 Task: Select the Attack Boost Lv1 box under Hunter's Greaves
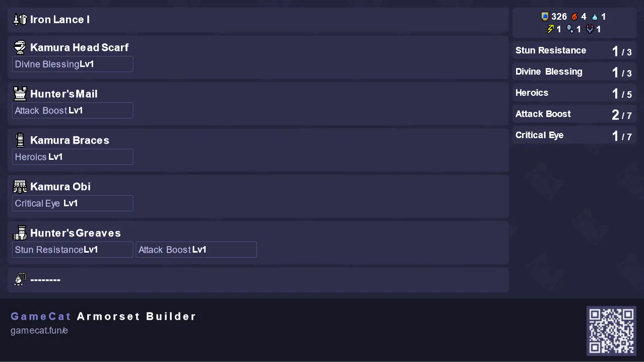tap(196, 250)
